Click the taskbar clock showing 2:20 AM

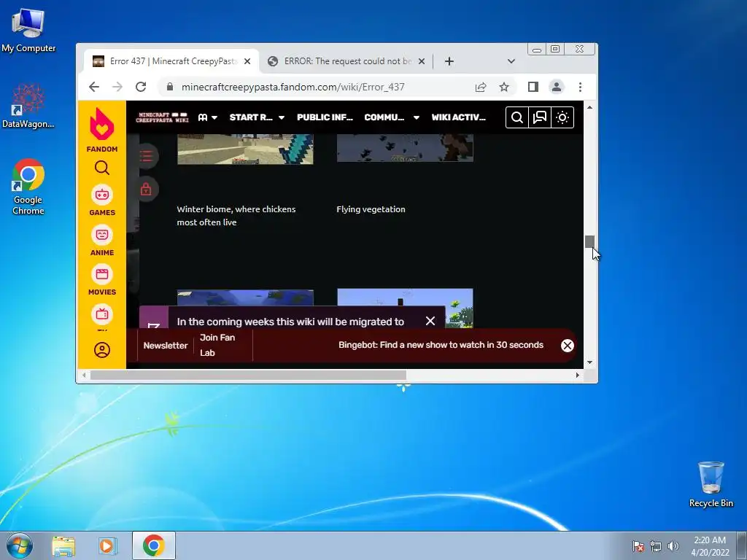710,545
